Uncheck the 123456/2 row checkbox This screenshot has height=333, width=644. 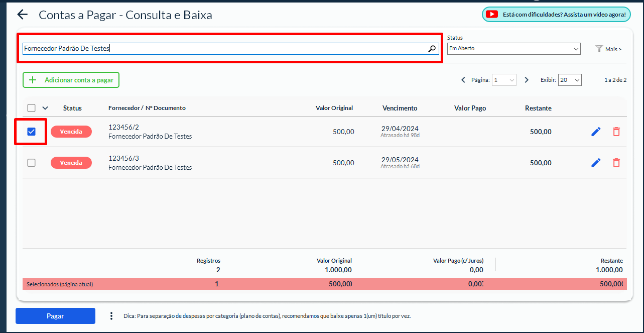pyautogui.click(x=32, y=132)
